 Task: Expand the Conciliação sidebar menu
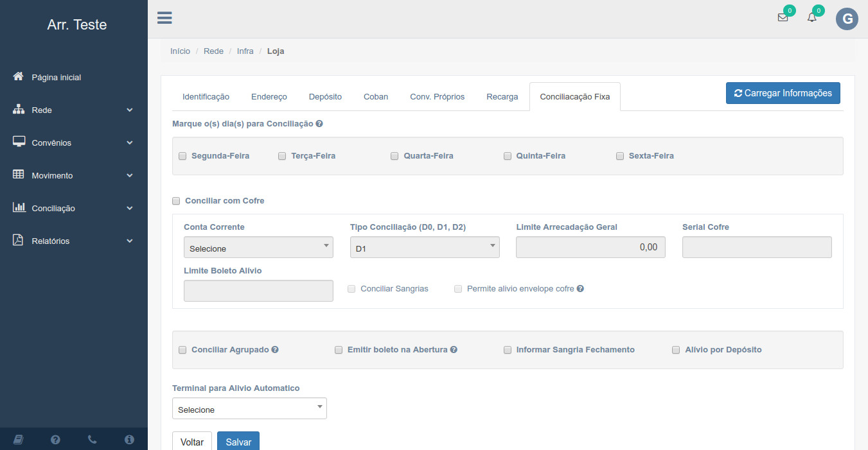click(x=74, y=209)
